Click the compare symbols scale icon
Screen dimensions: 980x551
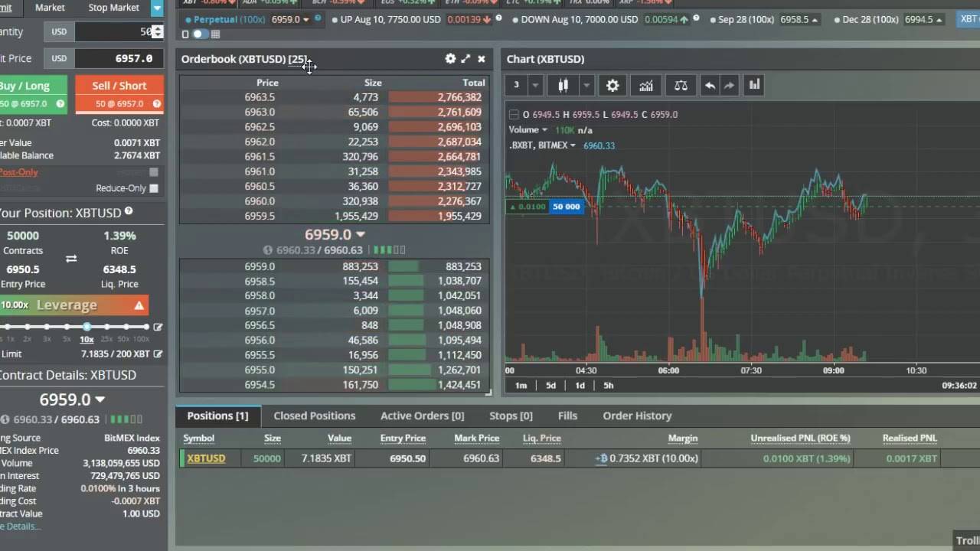point(681,86)
